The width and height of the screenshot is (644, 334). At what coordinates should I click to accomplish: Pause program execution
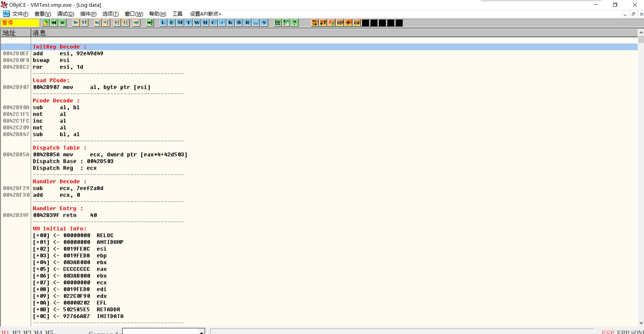click(x=84, y=23)
